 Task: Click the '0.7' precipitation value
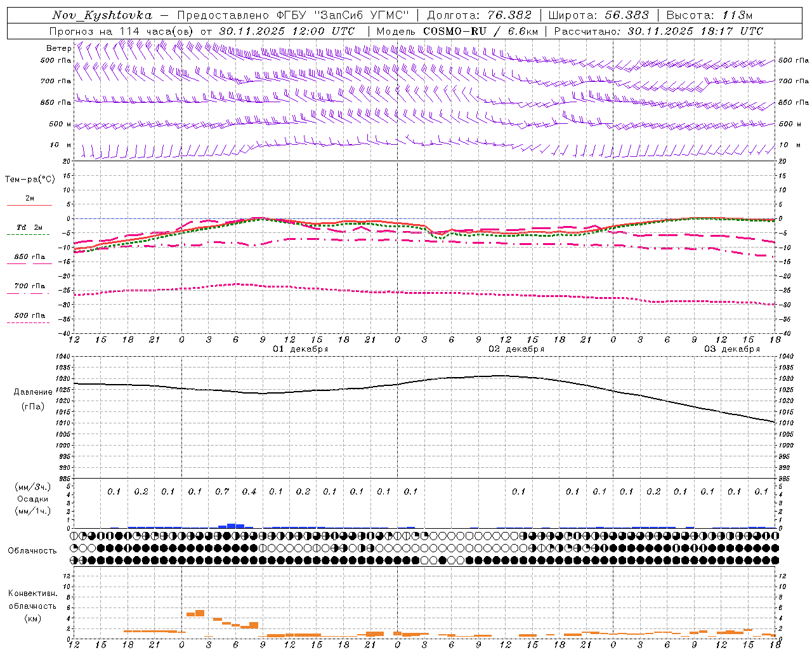(x=222, y=491)
